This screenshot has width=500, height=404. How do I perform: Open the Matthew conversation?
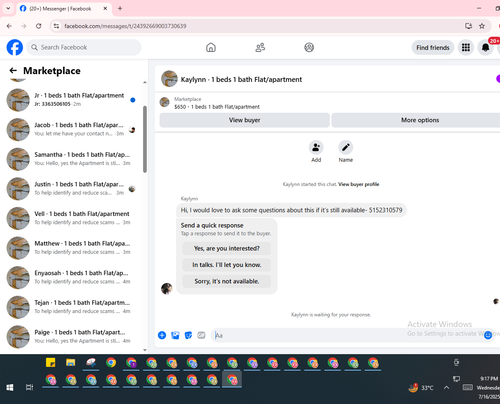point(72,248)
